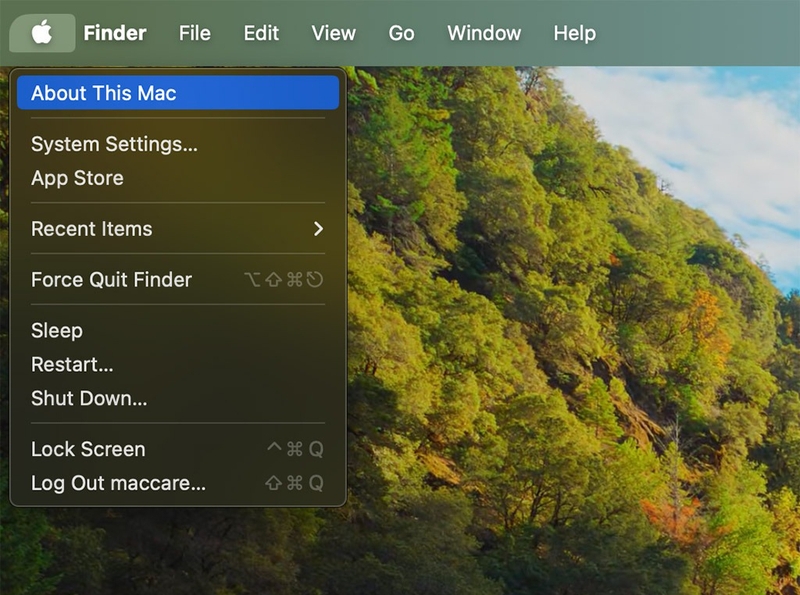Open the Go menu

402,33
